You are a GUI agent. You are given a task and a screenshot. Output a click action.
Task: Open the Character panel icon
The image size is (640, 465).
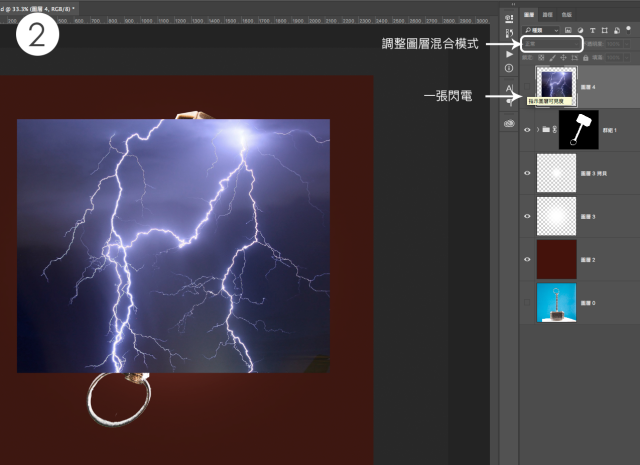[x=508, y=91]
